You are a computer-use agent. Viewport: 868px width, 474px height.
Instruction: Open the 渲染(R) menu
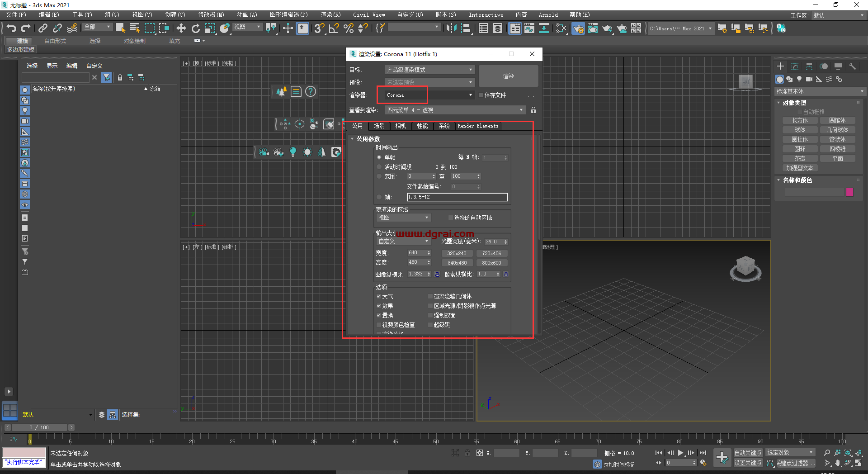click(330, 15)
